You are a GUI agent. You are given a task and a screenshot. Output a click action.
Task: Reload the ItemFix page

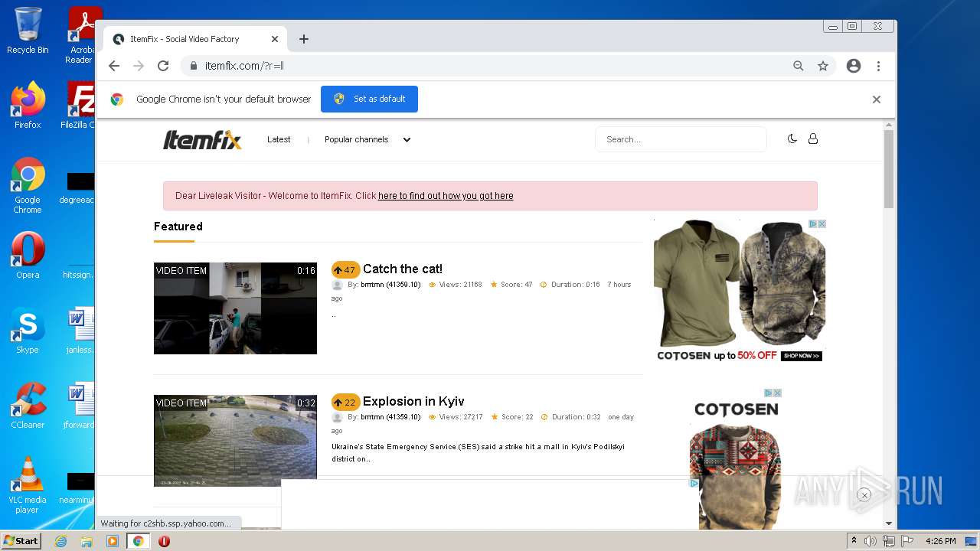(163, 66)
